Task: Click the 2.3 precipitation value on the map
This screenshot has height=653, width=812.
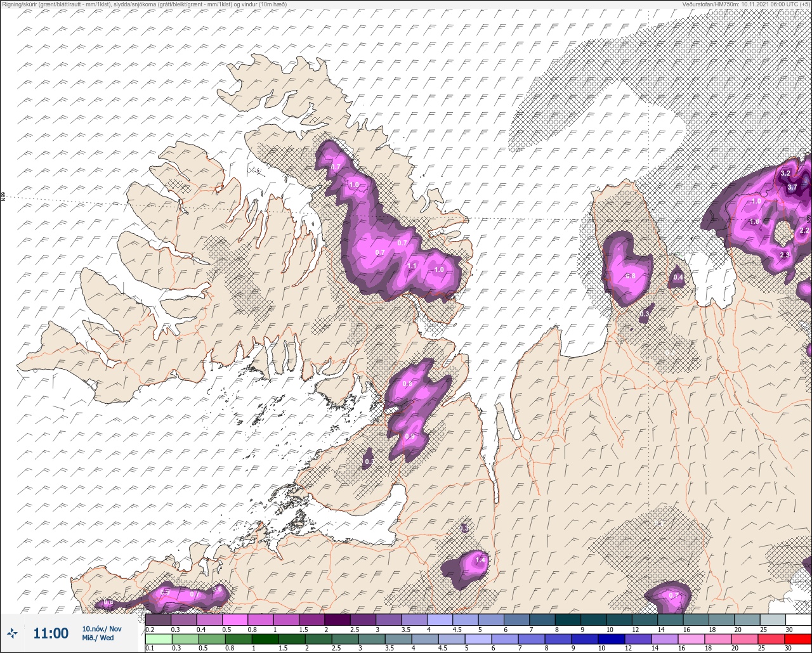Action: coord(785,255)
